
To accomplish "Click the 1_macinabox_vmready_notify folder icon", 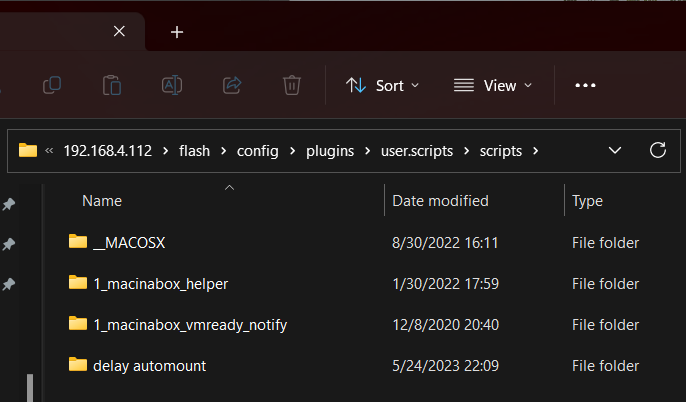I will click(78, 323).
